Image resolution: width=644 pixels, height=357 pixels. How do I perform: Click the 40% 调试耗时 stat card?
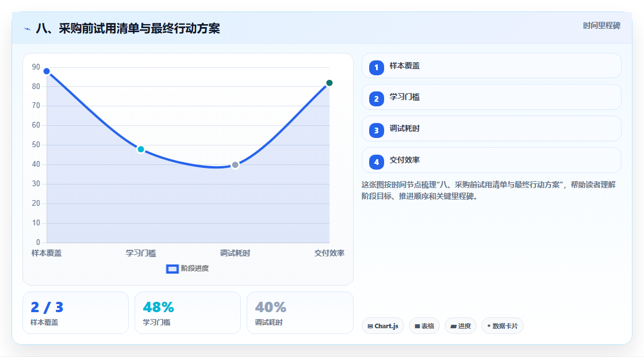tap(300, 313)
